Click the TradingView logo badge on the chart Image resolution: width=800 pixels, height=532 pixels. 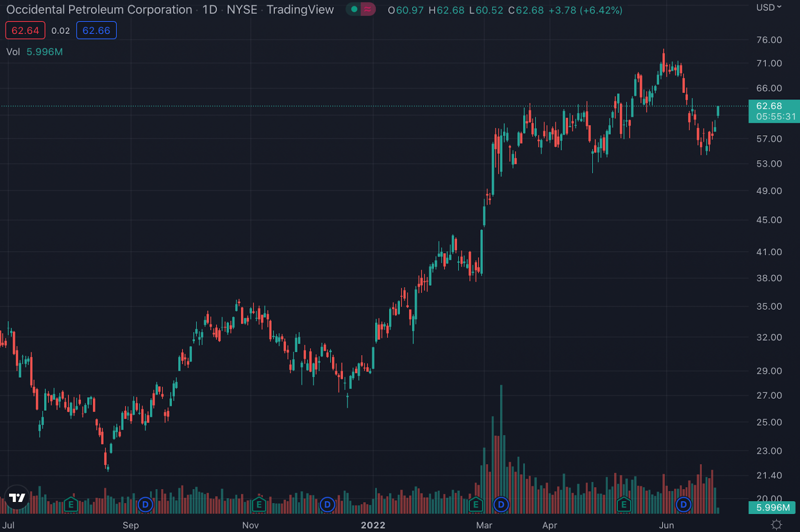coord(17,498)
